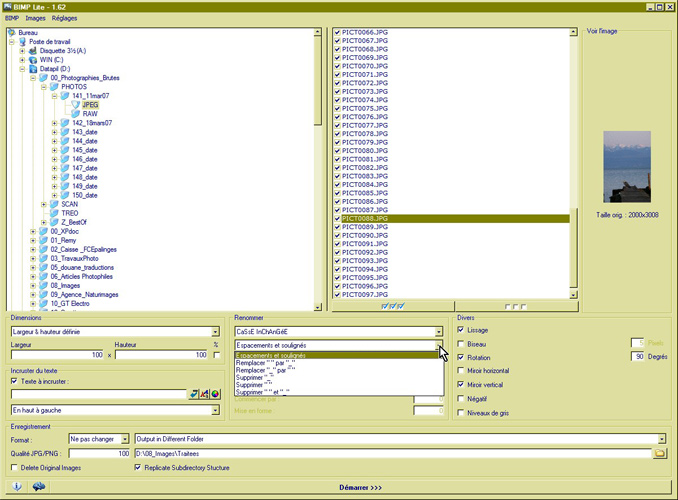Uncheck Replicate Subdirectory Structure
The height and width of the screenshot is (500, 678).
(138, 467)
